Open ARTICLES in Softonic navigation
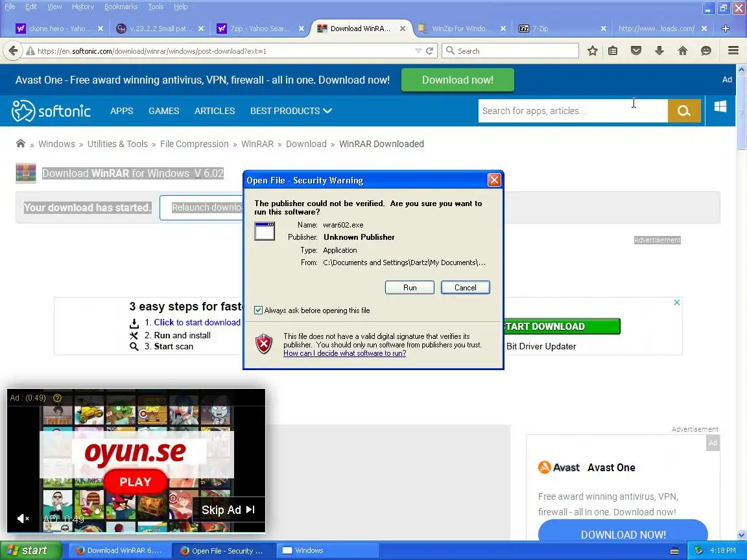This screenshot has width=747, height=560. point(215,111)
